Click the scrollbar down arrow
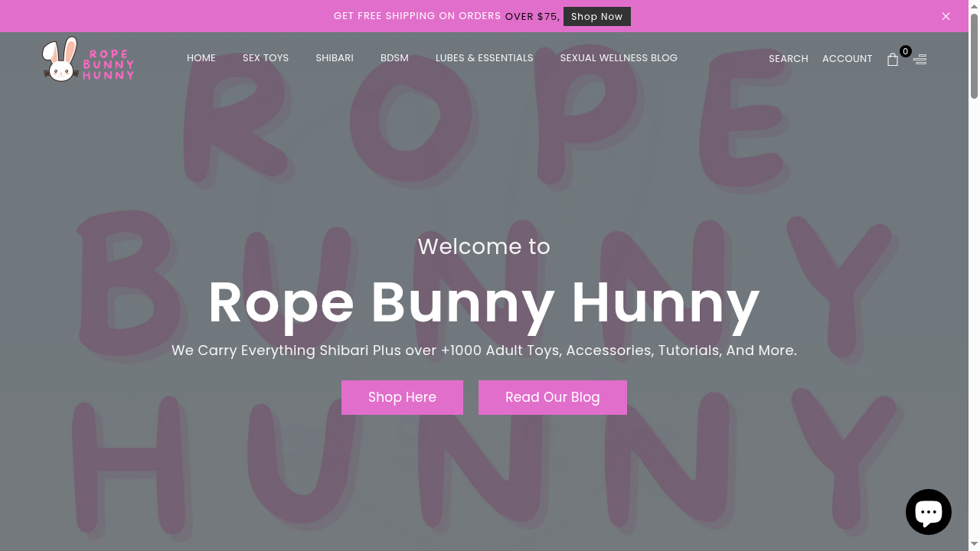This screenshot has height=551, width=980. point(975,545)
